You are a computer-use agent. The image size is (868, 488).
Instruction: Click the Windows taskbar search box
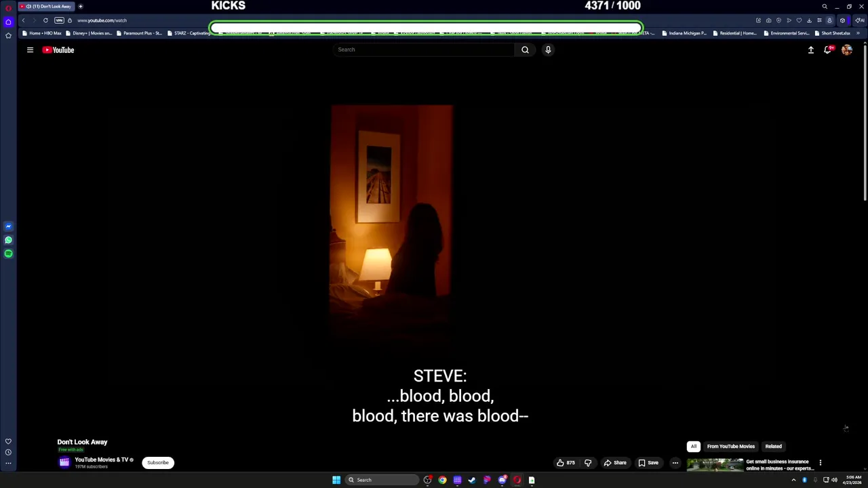381,480
